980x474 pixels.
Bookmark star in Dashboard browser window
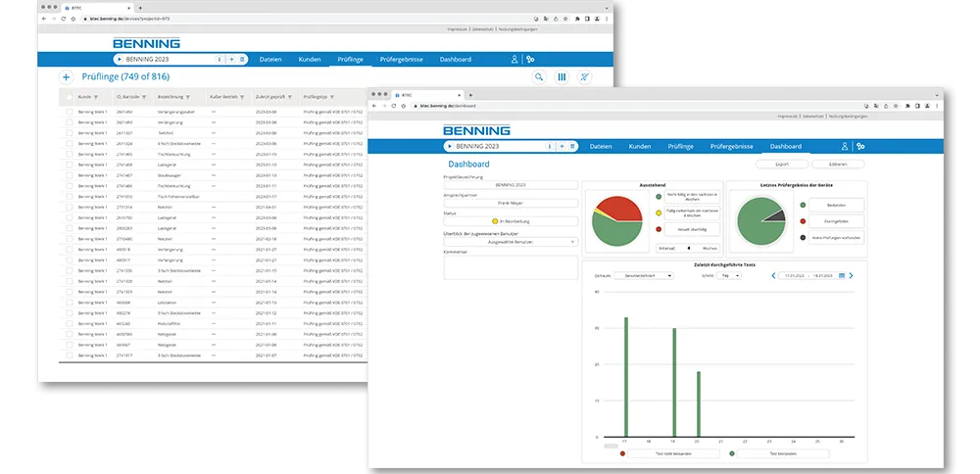pos(896,106)
